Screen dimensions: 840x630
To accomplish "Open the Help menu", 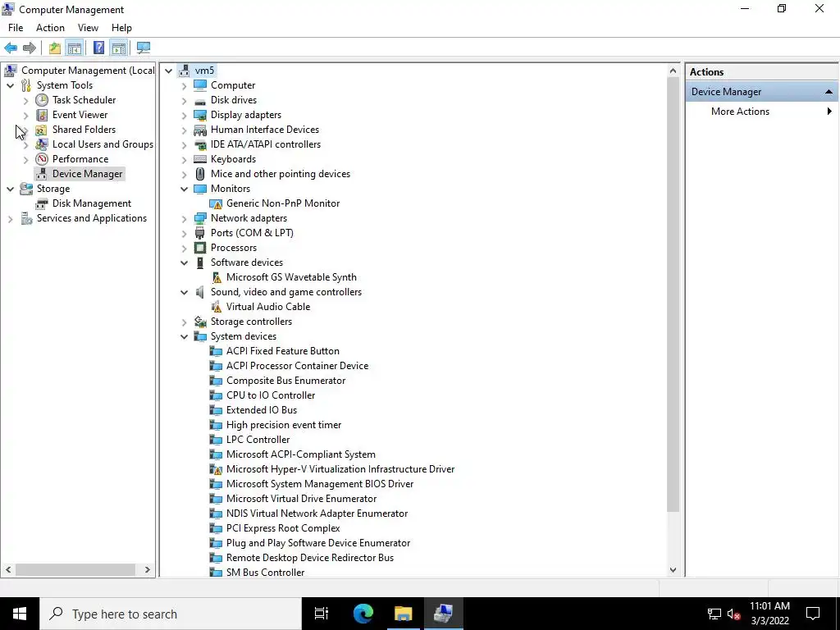I will (121, 28).
